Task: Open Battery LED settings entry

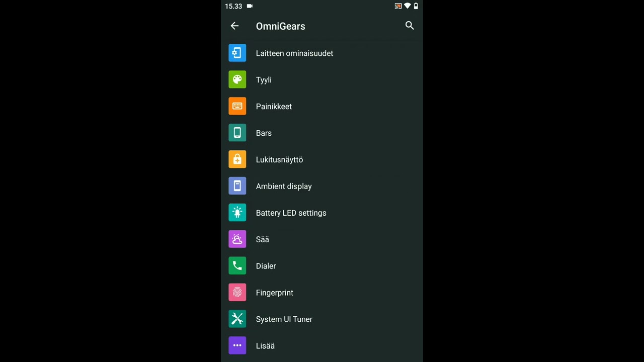Action: pyautogui.click(x=322, y=213)
